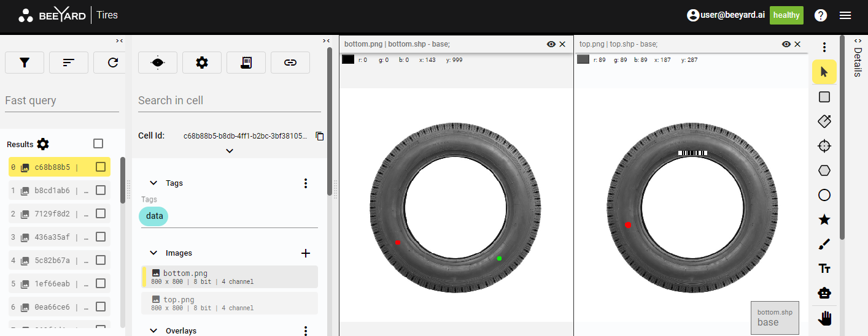Select the rectangle drawing tool
The width and height of the screenshot is (868, 336).
(824, 97)
